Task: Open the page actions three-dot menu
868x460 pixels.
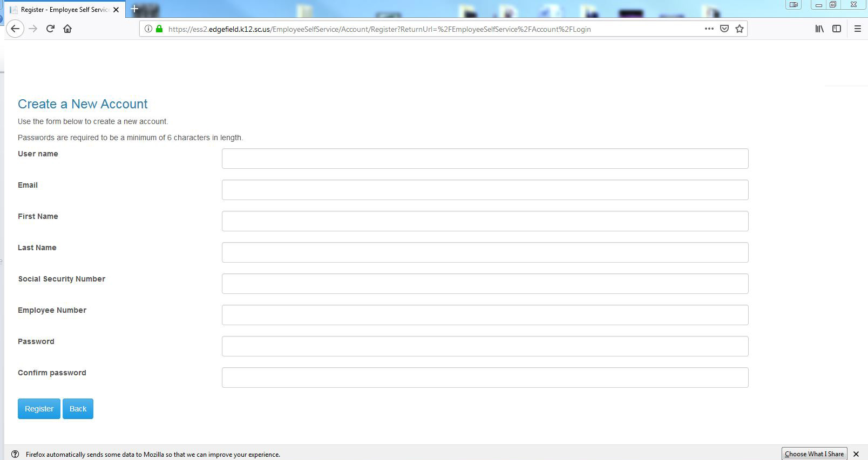Action: pyautogui.click(x=709, y=29)
